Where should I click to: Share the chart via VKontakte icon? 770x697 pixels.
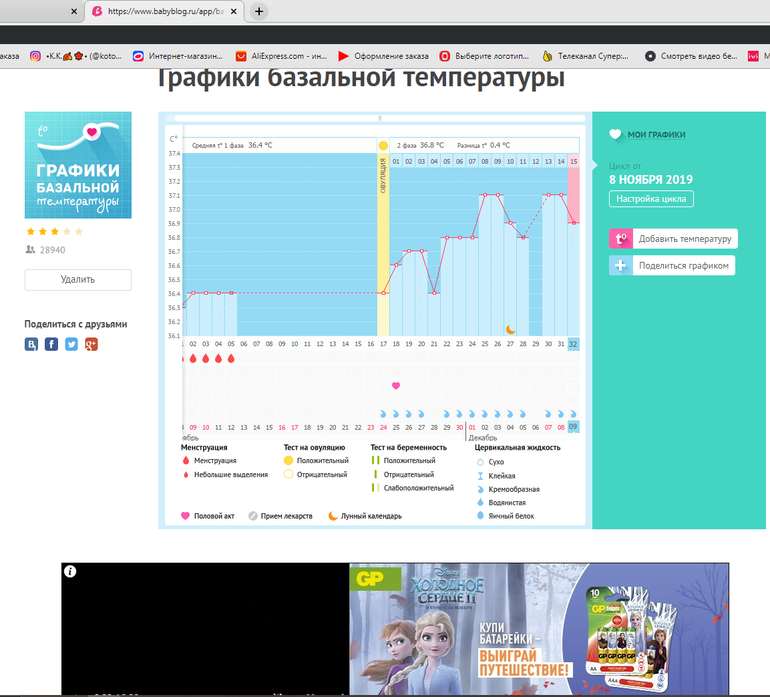click(32, 344)
